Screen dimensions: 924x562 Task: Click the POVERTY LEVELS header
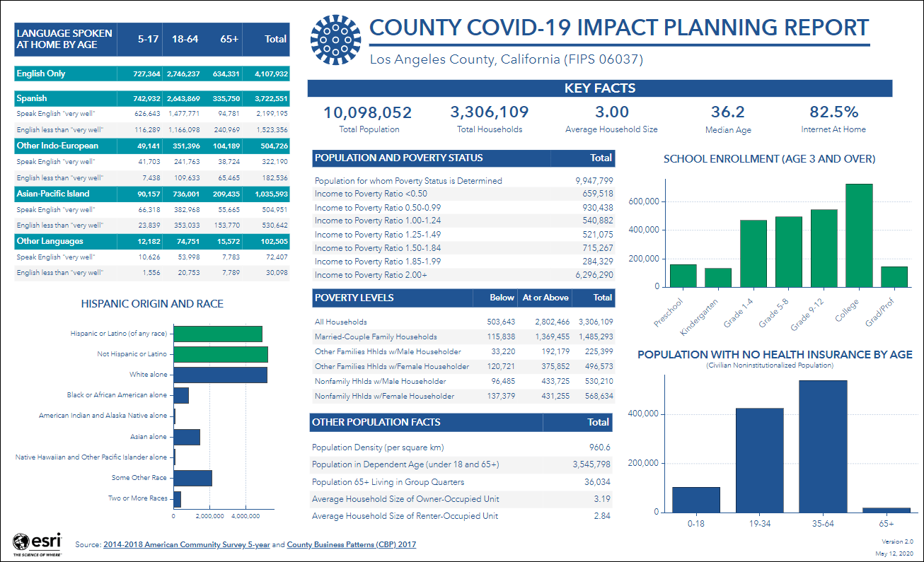click(x=354, y=298)
